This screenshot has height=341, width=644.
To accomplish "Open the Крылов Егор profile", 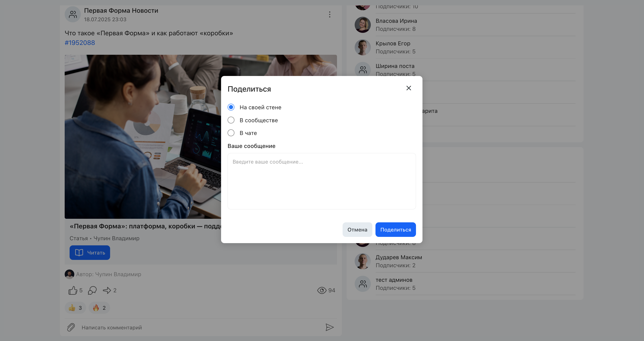I will click(393, 43).
